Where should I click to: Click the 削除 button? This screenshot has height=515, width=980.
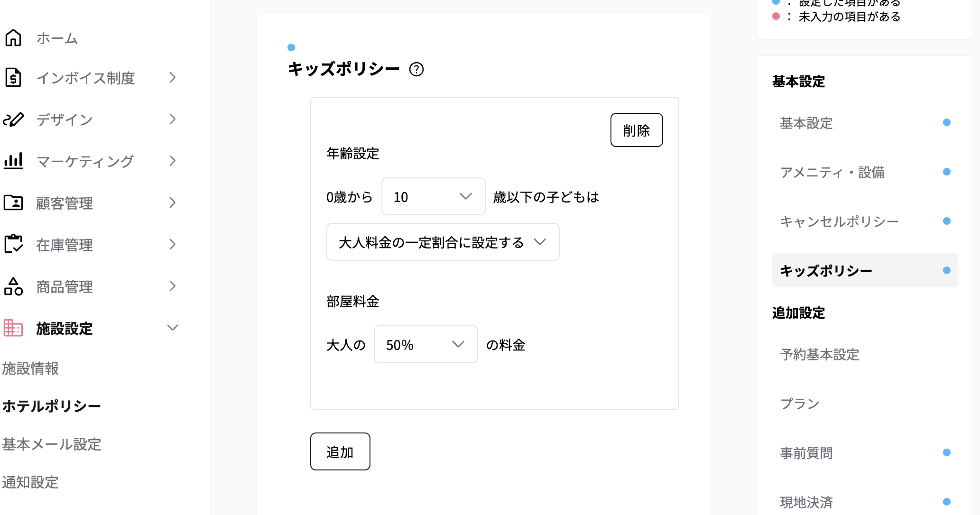point(636,130)
